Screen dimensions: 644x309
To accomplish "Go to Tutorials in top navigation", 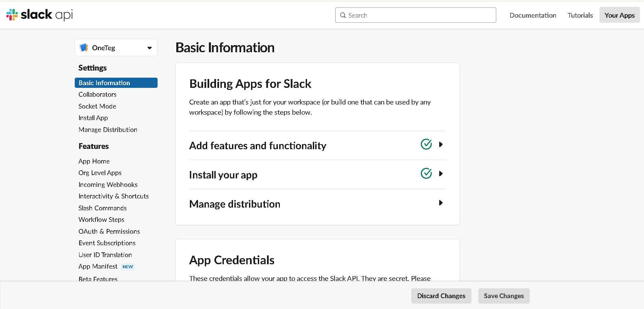I will (x=580, y=15).
